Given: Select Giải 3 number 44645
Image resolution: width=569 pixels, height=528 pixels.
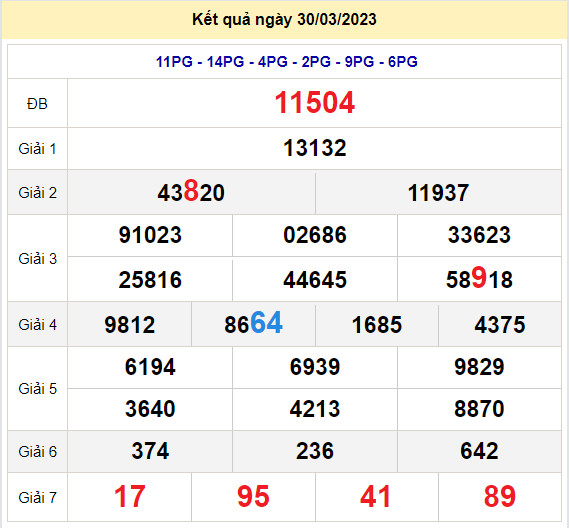Looking at the screenshot, I should point(315,280).
